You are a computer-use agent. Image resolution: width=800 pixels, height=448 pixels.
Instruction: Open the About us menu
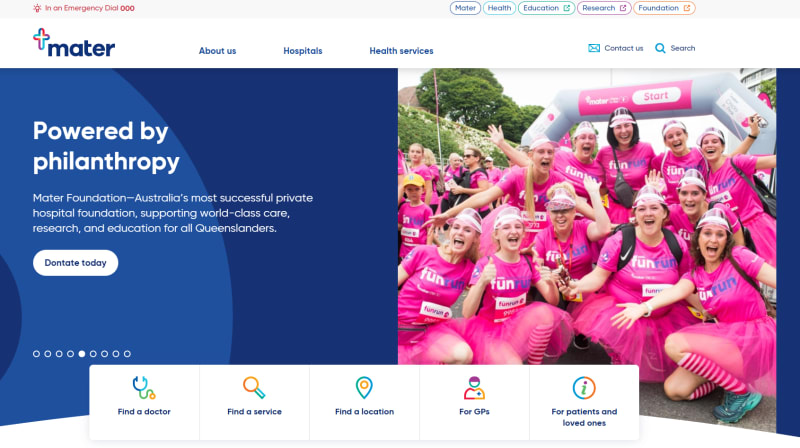[x=217, y=51]
